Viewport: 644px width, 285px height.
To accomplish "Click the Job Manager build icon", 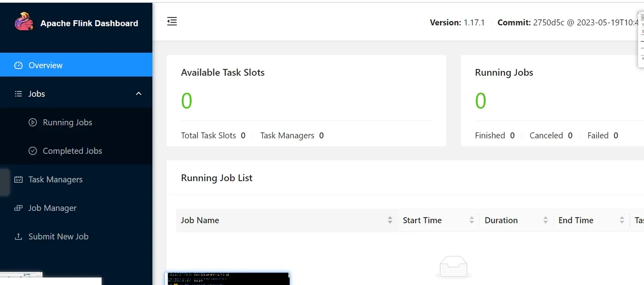I will pos(18,208).
